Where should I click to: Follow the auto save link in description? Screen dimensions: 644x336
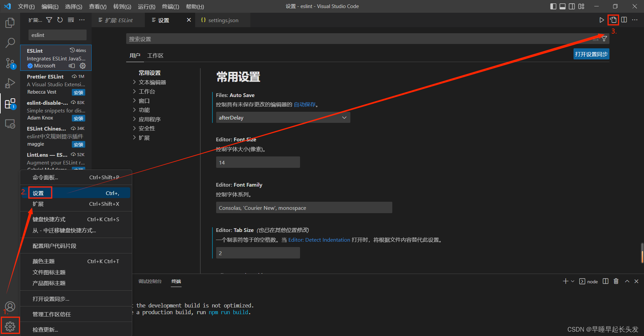pyautogui.click(x=305, y=105)
